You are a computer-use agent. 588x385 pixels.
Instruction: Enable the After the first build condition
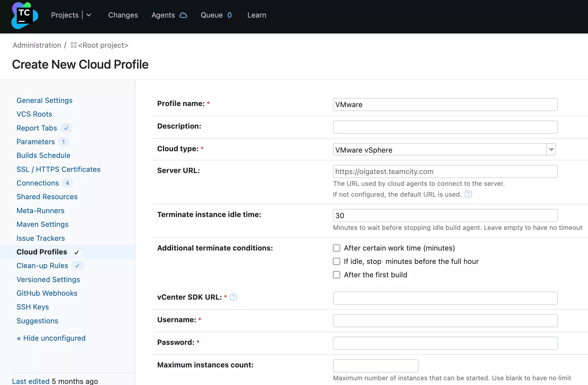336,275
